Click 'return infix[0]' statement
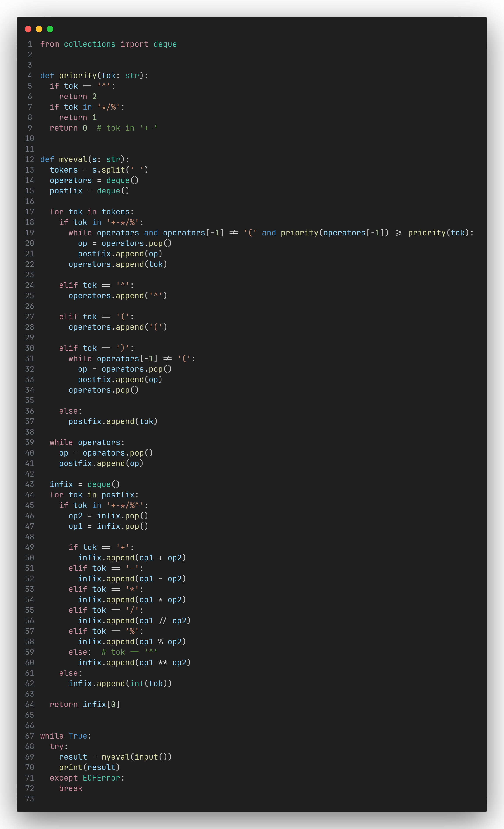504x829 pixels. click(85, 705)
